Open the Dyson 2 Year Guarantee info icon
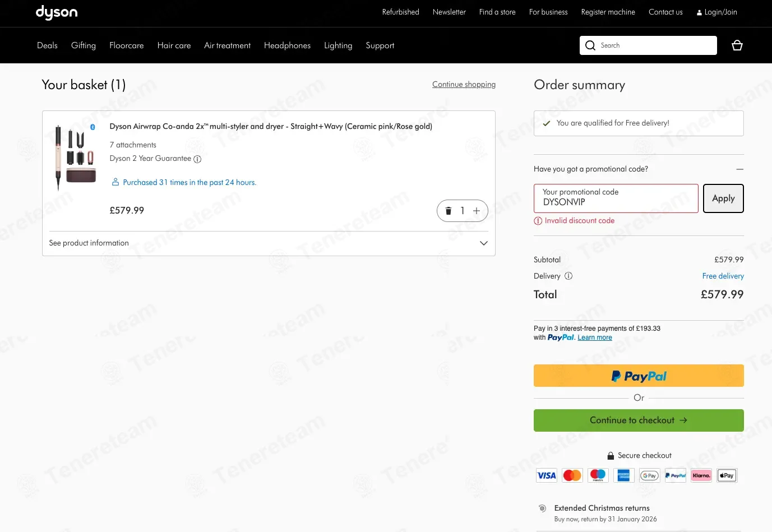This screenshot has width=772, height=532. [x=197, y=159]
